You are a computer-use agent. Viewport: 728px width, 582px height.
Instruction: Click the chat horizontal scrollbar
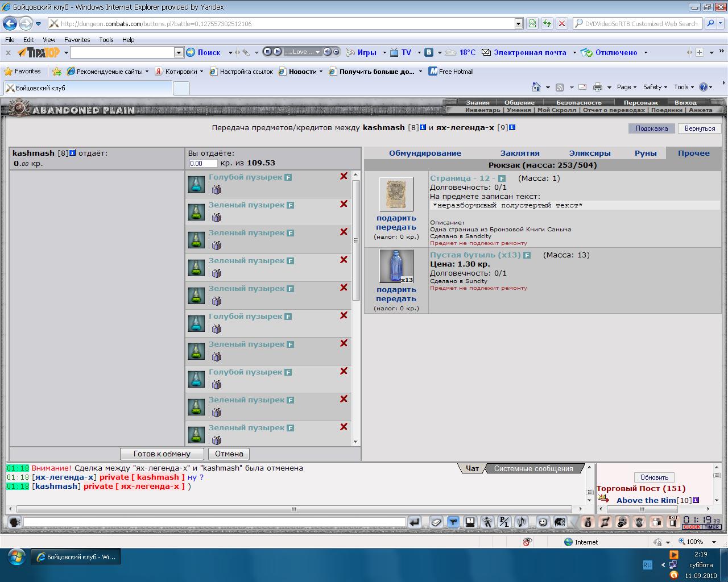point(295,509)
